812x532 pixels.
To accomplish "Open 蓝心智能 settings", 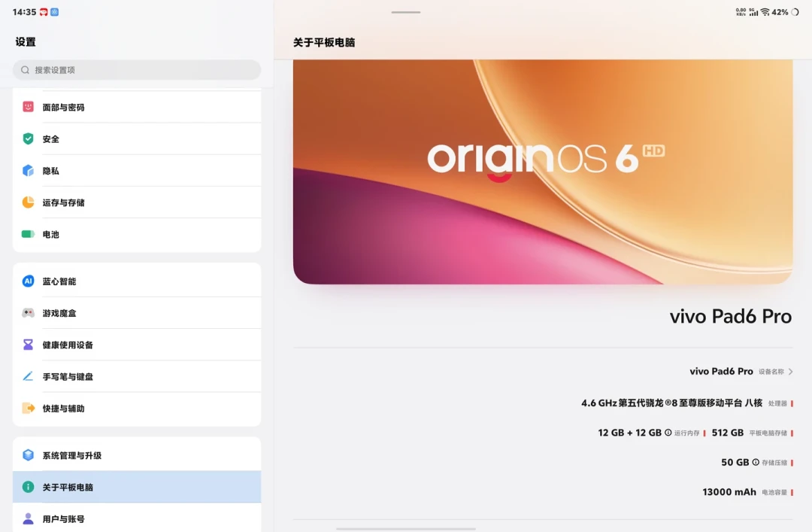I will pyautogui.click(x=137, y=280).
